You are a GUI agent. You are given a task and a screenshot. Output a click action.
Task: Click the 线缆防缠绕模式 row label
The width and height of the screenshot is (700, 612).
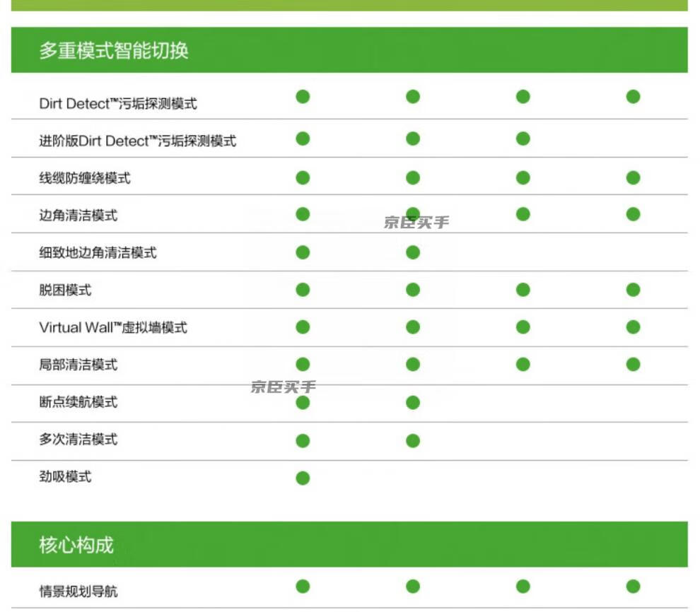tap(85, 178)
